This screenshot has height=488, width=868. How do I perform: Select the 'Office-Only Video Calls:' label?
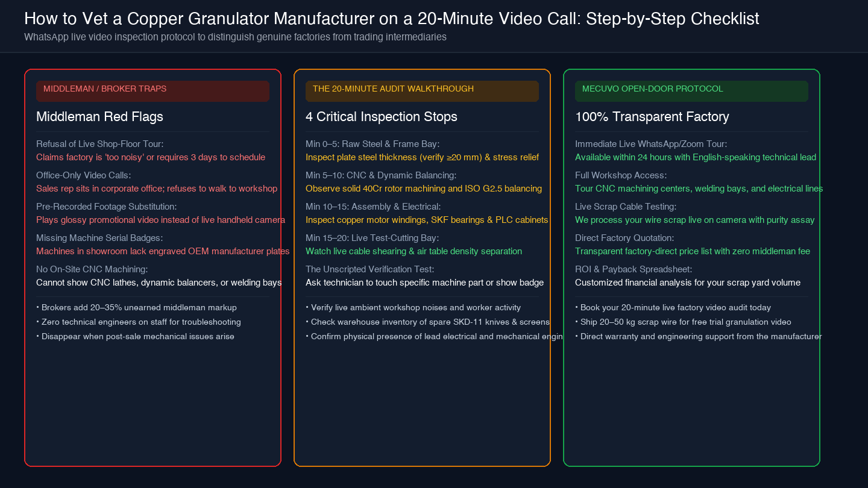tap(83, 175)
